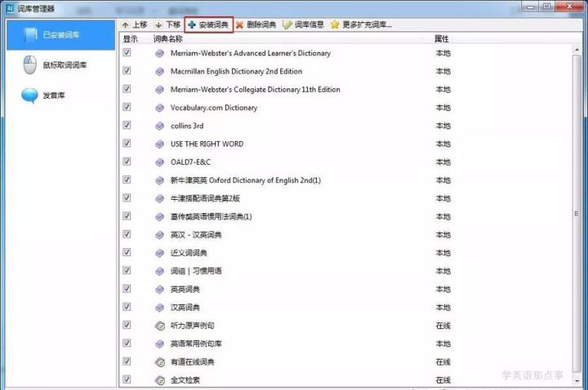Select 近义词词典 dictionary name
Screen dimensions: 588x390
[189, 253]
